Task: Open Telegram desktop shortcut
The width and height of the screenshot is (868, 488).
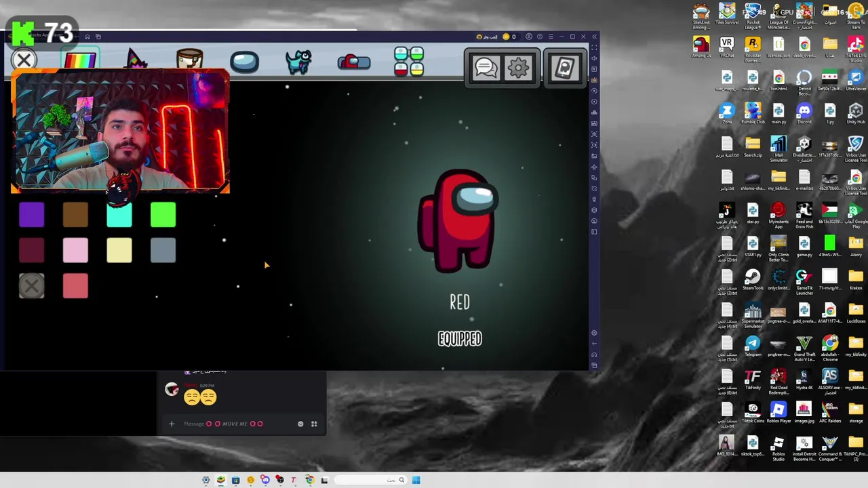Action: click(x=753, y=346)
